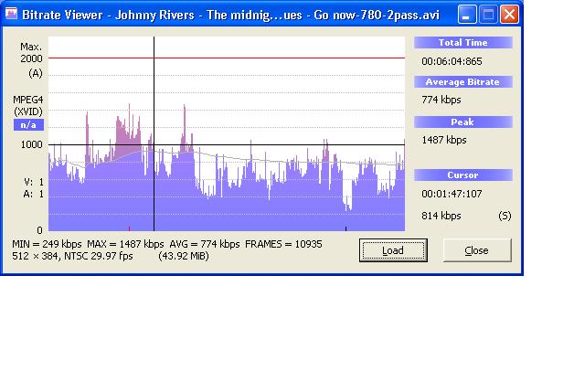
Task: Click the Close button
Action: (x=476, y=250)
